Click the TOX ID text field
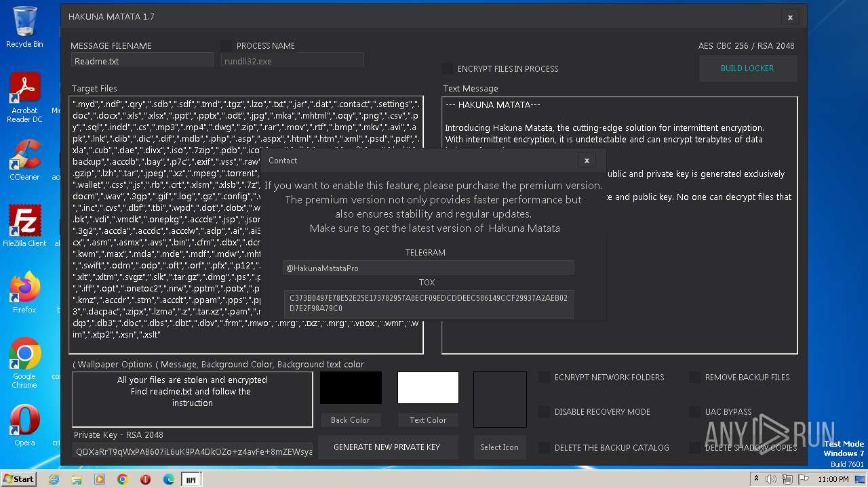 429,303
